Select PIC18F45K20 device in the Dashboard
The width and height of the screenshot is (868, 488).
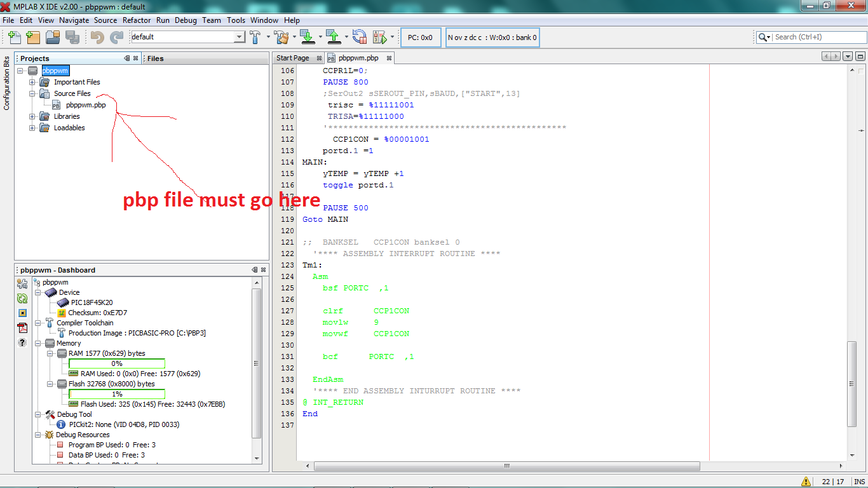(92, 302)
